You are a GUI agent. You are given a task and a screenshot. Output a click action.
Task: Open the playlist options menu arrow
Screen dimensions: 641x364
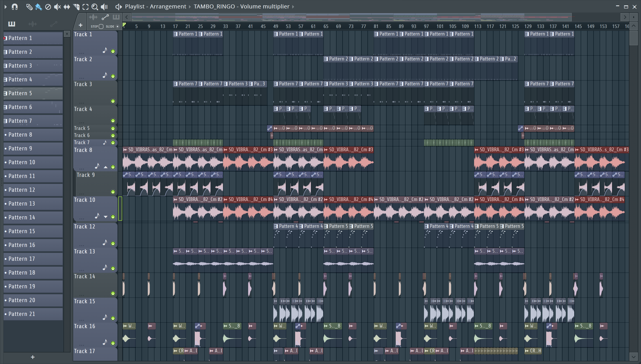coord(6,7)
